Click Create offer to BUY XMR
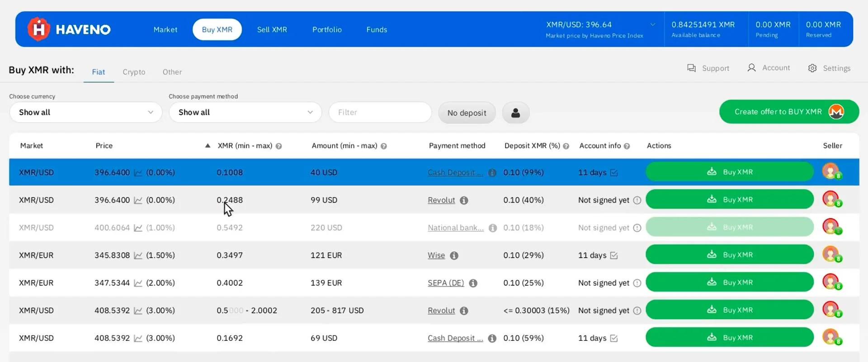The image size is (868, 362). 789,112
